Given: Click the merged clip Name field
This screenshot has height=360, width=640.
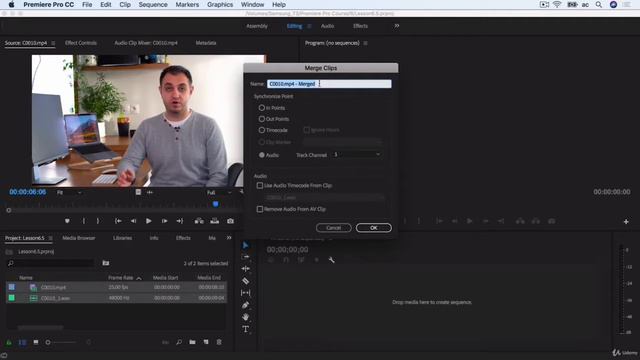Looking at the screenshot, I should pyautogui.click(x=329, y=84).
